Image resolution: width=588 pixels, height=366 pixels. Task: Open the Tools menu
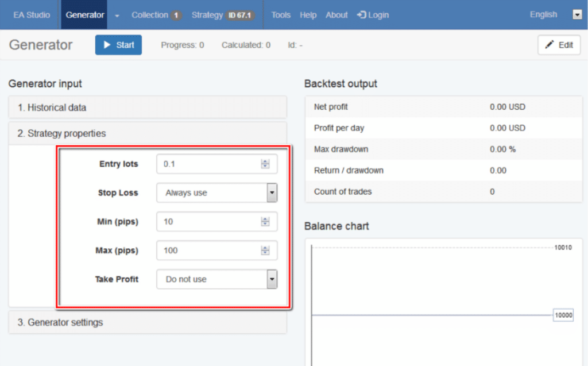[x=281, y=15]
